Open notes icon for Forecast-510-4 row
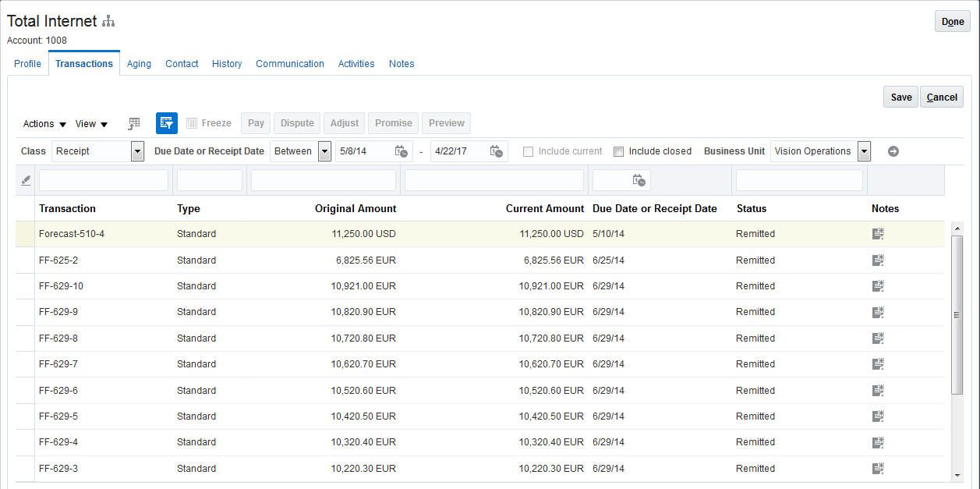 point(878,234)
